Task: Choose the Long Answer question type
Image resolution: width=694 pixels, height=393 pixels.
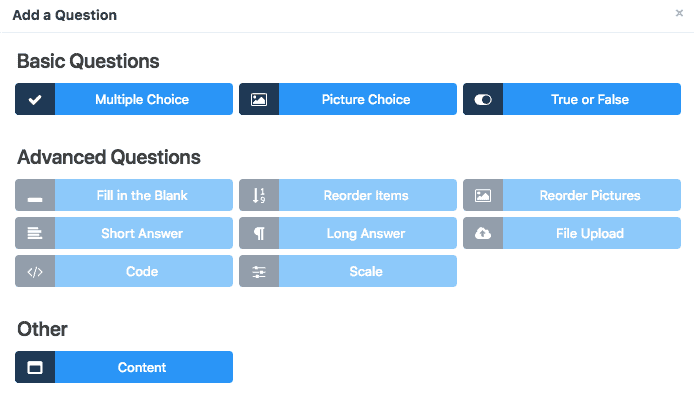Action: (348, 233)
